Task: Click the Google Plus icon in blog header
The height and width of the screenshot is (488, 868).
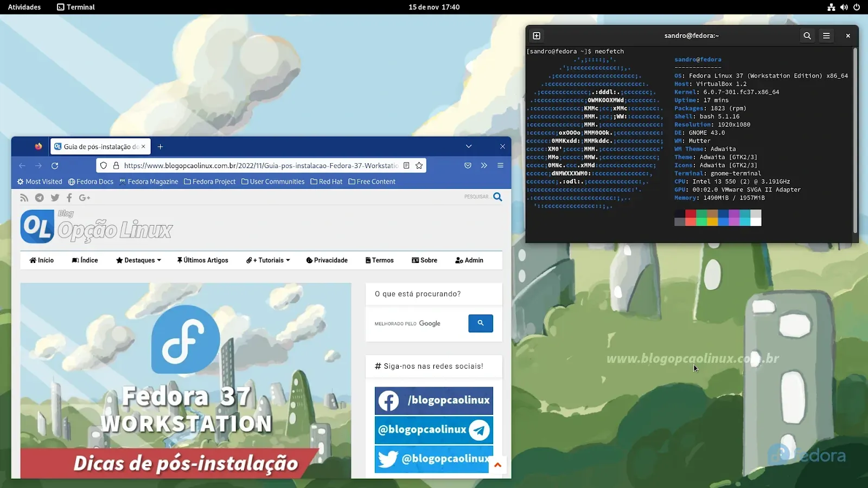Action: [x=84, y=198]
